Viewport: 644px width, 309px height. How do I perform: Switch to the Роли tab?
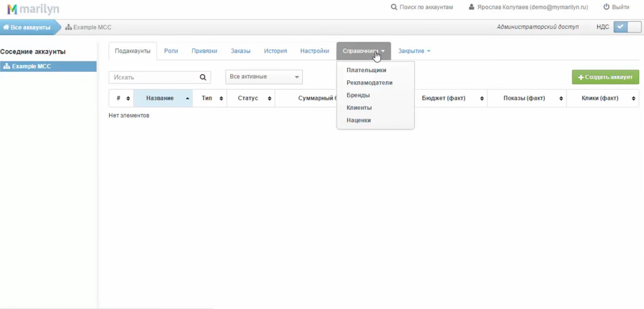(171, 51)
